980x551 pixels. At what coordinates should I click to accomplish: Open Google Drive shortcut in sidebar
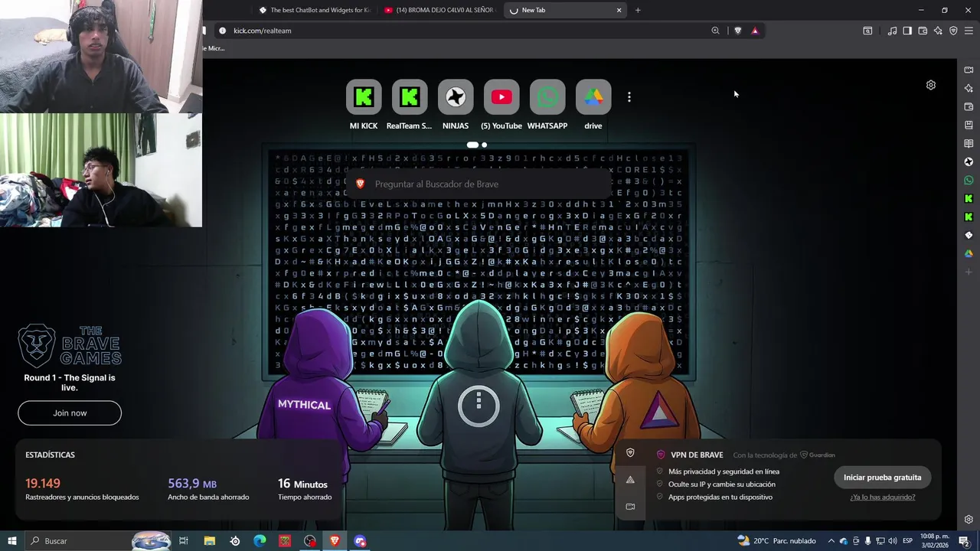pyautogui.click(x=969, y=253)
